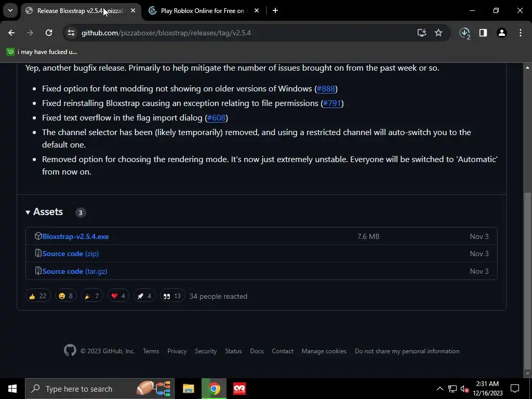
Task: Open issue #608 link
Action: [x=216, y=118]
